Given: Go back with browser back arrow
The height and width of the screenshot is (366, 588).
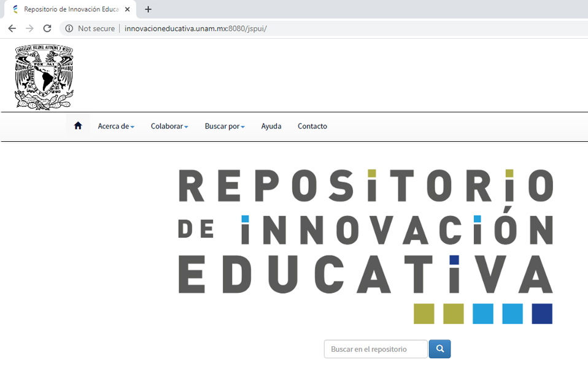Looking at the screenshot, I should pyautogui.click(x=12, y=28).
